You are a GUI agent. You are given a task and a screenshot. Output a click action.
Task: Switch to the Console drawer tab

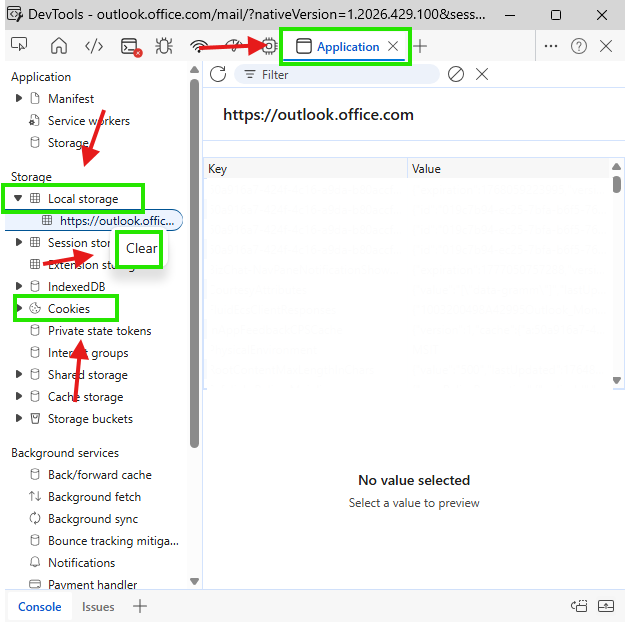[x=39, y=606]
